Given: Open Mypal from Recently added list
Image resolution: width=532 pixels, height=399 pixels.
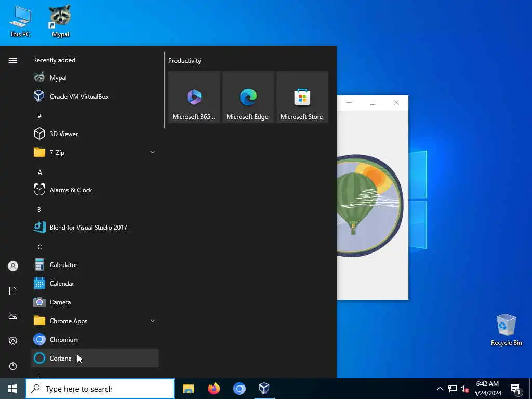Looking at the screenshot, I should (x=95, y=78).
